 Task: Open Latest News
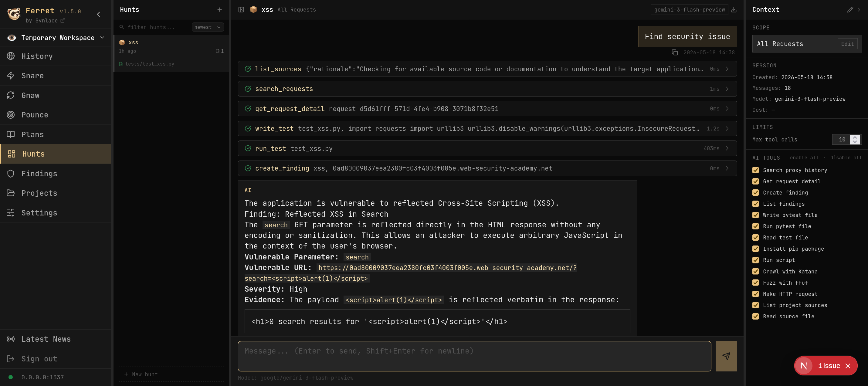(x=56, y=339)
